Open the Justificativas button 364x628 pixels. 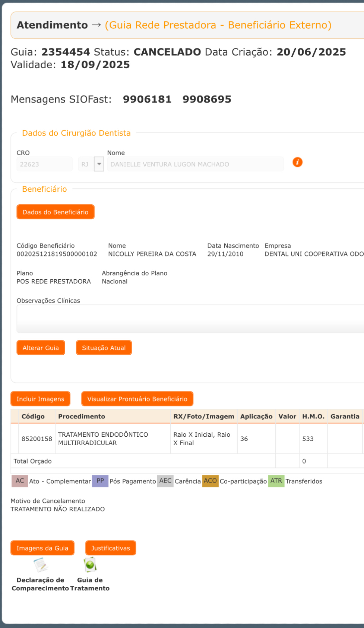click(111, 548)
